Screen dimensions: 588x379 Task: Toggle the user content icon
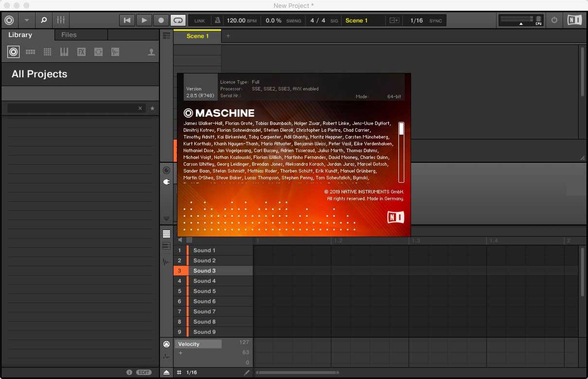152,52
